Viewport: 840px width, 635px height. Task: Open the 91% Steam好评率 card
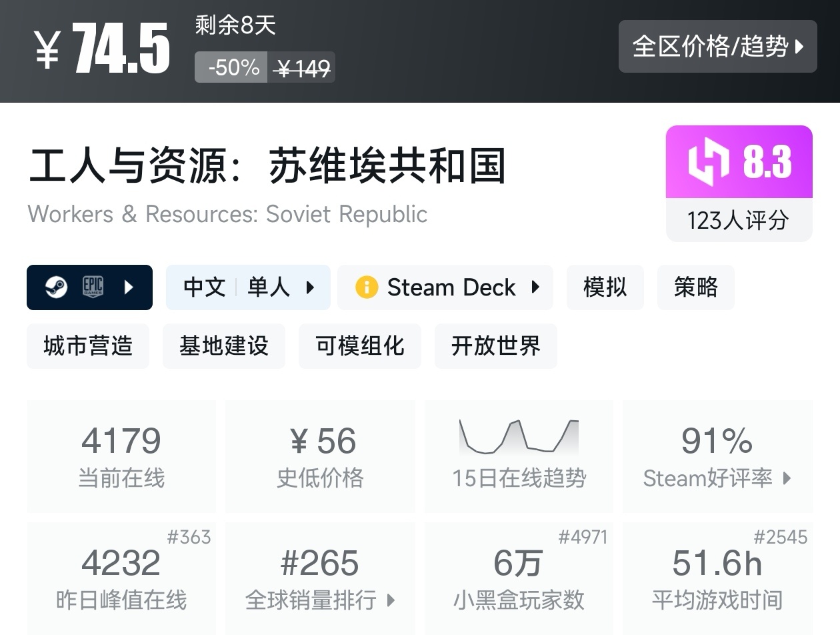pos(717,456)
